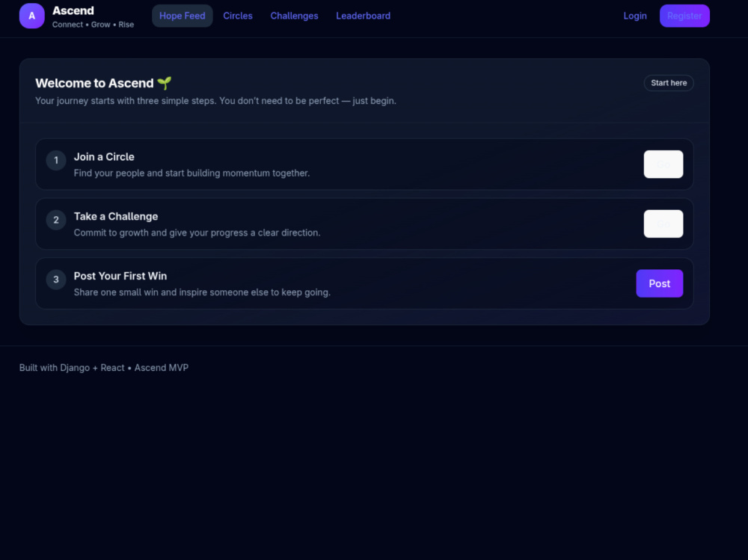
Task: Click the Post button for first win
Action: click(659, 283)
